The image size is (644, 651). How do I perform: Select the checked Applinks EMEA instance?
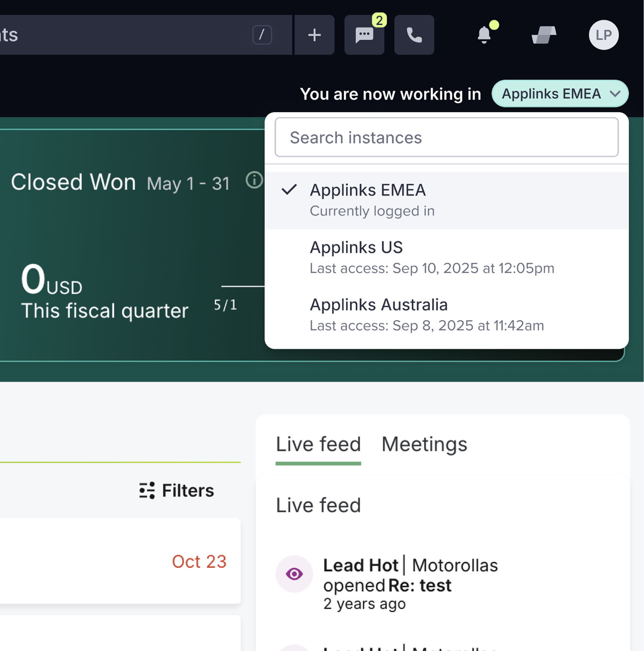[447, 200]
